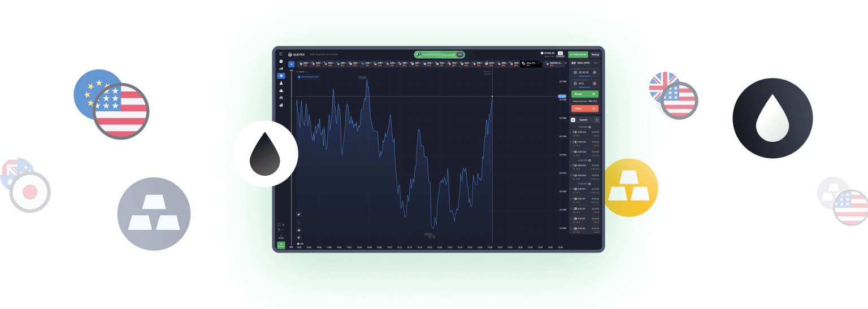The height and width of the screenshot is (309, 868).
Task: Open the settings gear in lower sidebar
Action: coord(279,230)
